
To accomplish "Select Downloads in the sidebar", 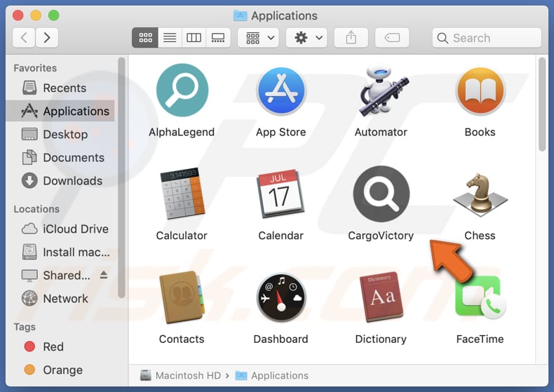I will 60,181.
